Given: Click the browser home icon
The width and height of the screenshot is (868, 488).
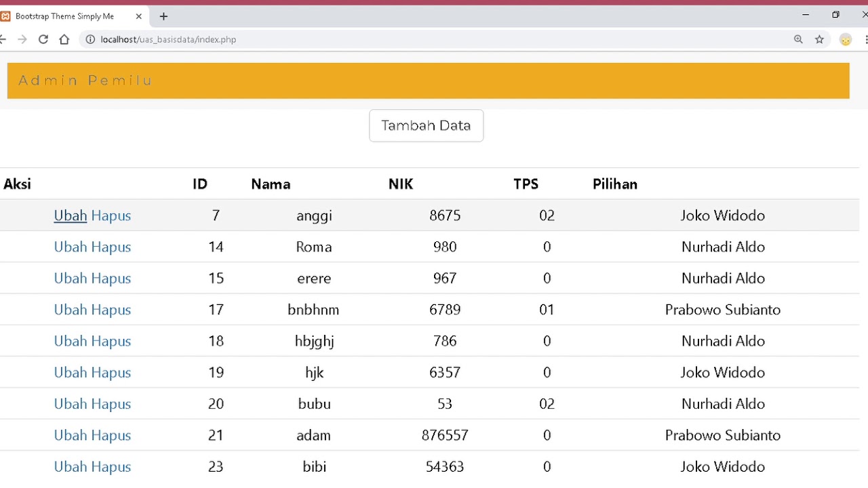Looking at the screenshot, I should coord(64,39).
